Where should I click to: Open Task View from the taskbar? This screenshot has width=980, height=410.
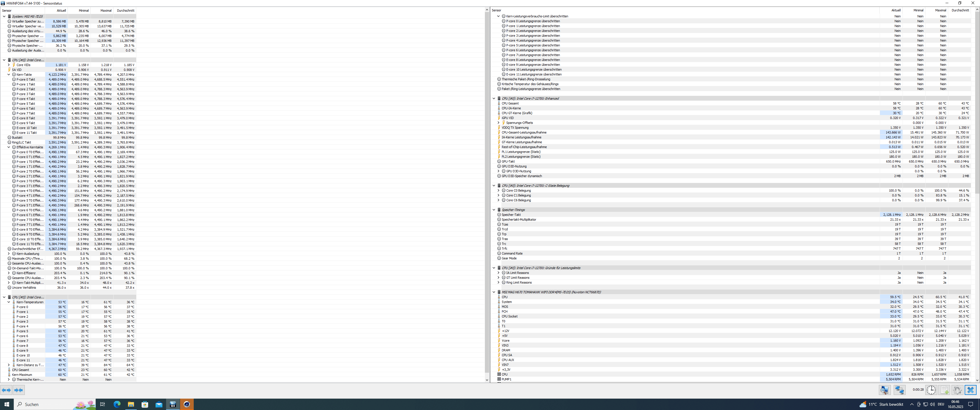pyautogui.click(x=102, y=404)
